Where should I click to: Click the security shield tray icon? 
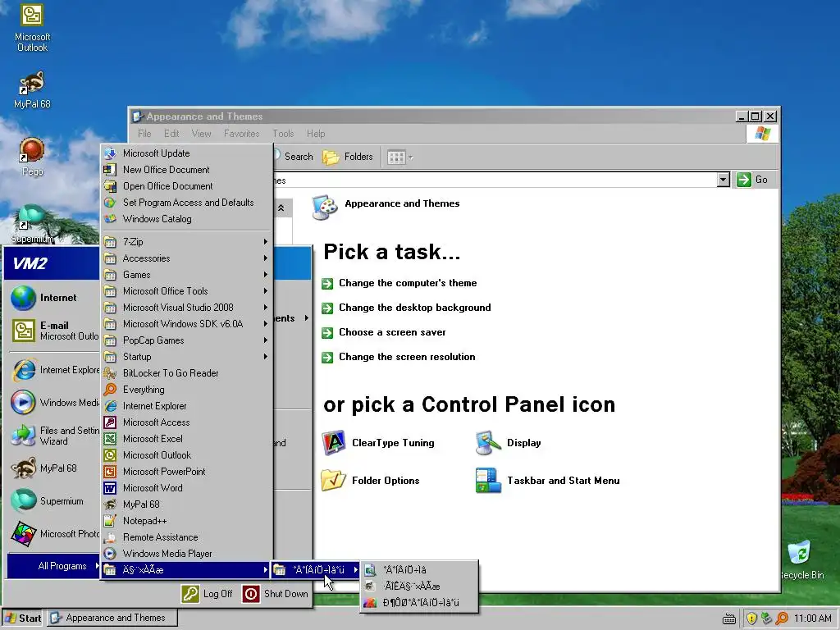(751, 619)
